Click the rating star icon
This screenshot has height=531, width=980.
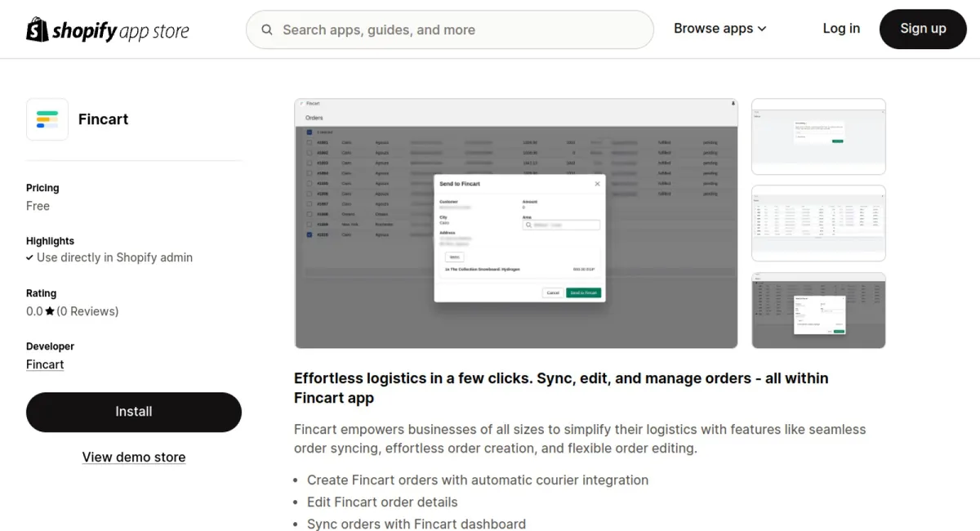click(x=50, y=311)
